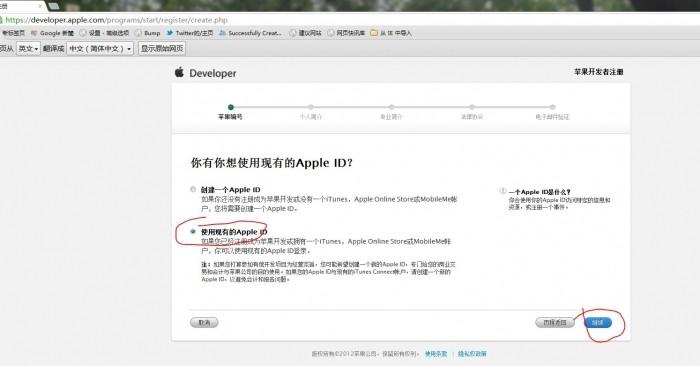Click the heading '你有你想使用现有的Apple ID?'
This screenshot has width=700, height=366.
[271, 163]
